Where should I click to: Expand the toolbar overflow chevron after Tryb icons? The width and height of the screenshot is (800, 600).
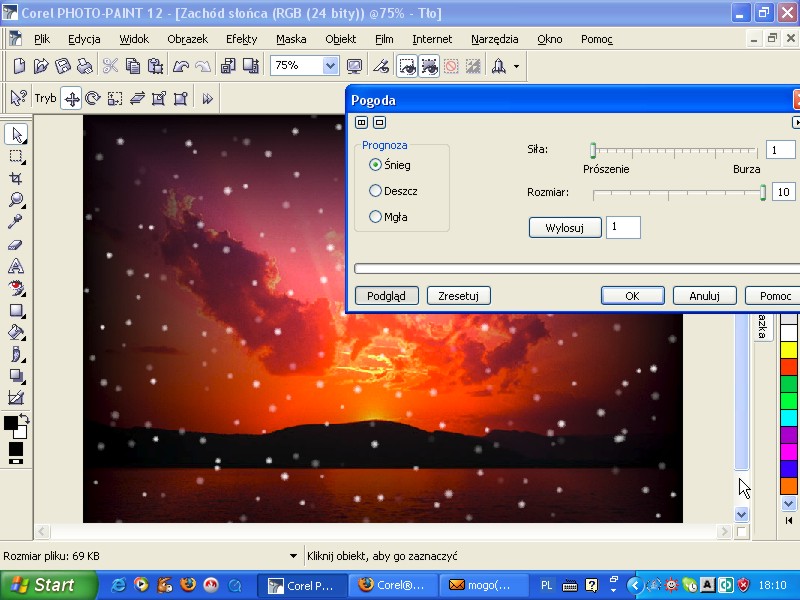coord(208,98)
